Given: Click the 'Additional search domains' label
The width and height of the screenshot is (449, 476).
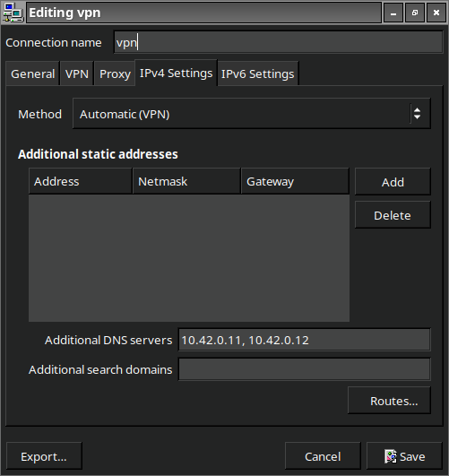Looking at the screenshot, I should tap(100, 369).
